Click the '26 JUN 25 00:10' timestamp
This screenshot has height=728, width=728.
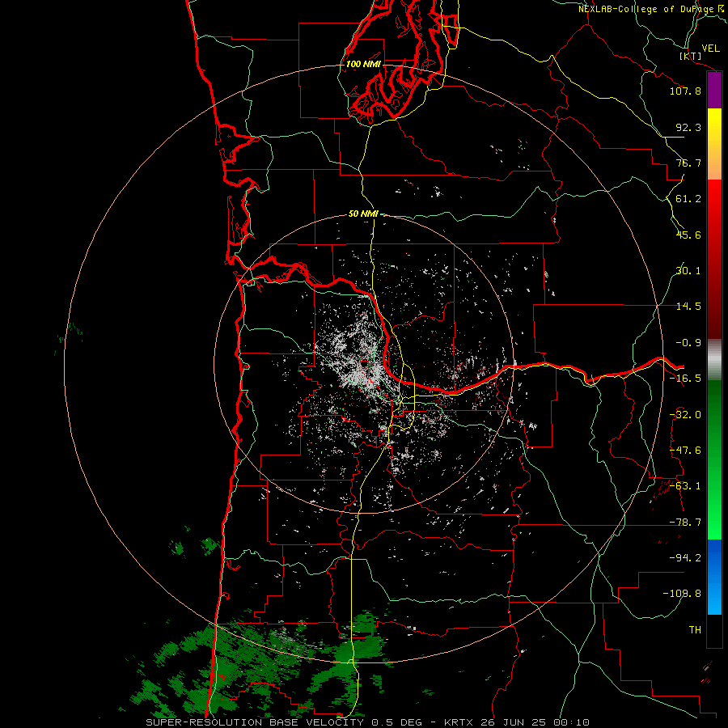click(535, 722)
